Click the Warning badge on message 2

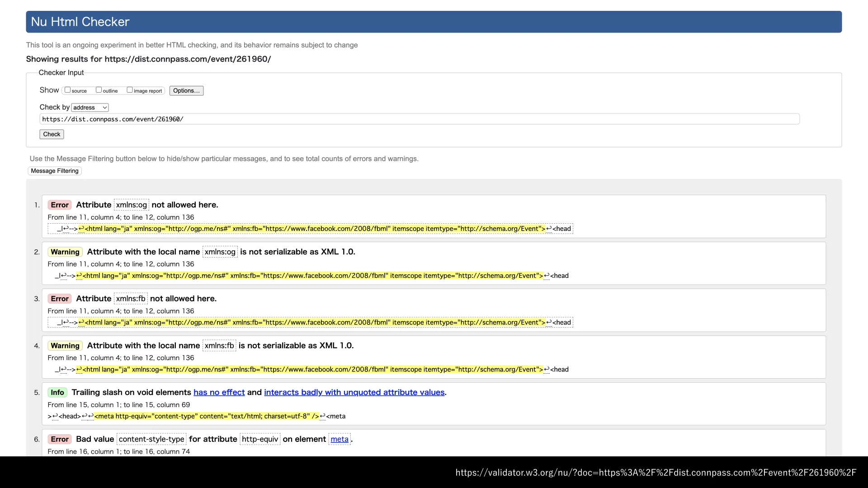[65, 252]
